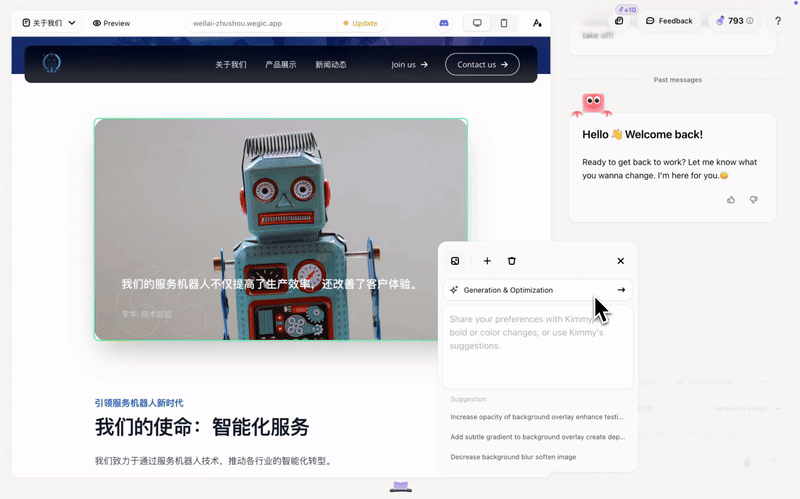Image resolution: width=800 pixels, height=499 pixels.
Task: Click the Update button
Action: (360, 23)
